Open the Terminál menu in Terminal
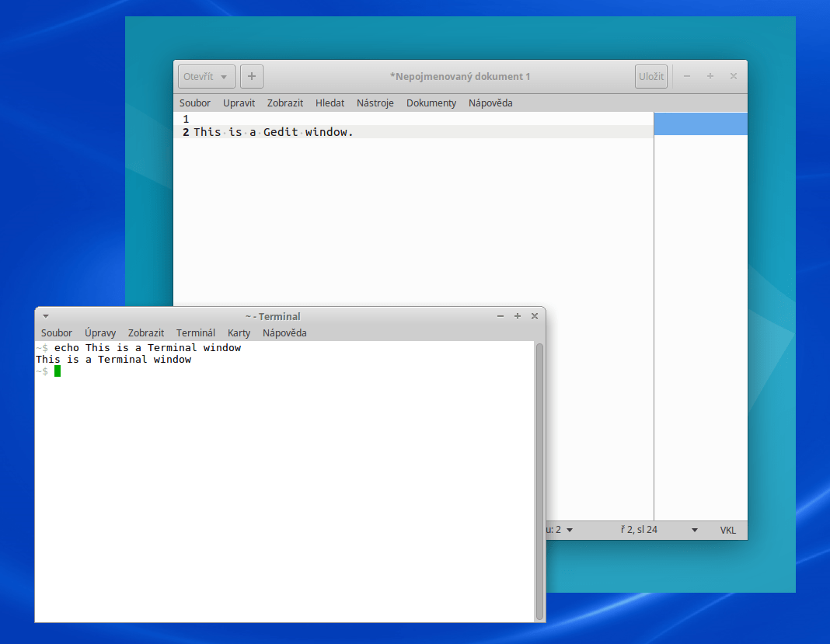This screenshot has width=830, height=644. (x=195, y=332)
